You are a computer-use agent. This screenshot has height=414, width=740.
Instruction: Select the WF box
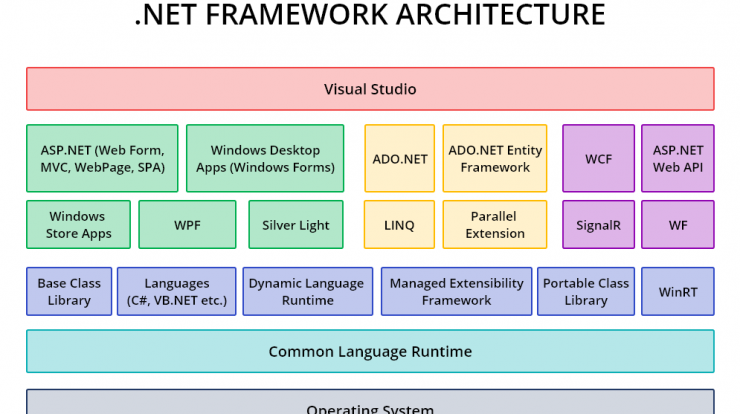[x=678, y=224]
